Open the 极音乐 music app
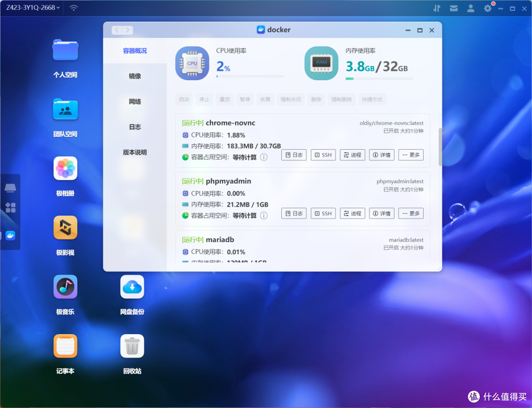Screen dimensions: 532x408 (66, 287)
